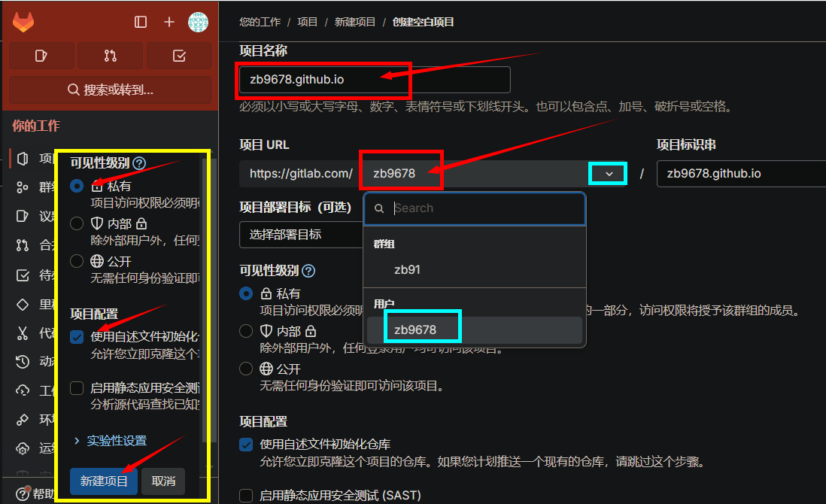Click the 群组 section header in dropdown
Screen dimensions: 826x504
click(x=384, y=244)
